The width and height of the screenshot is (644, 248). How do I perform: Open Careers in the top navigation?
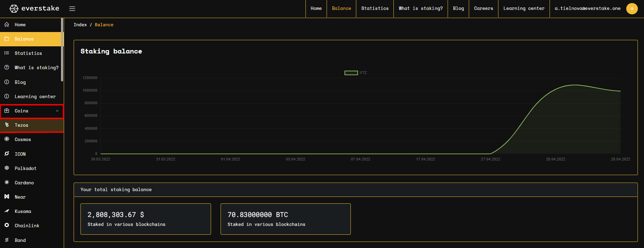click(484, 9)
